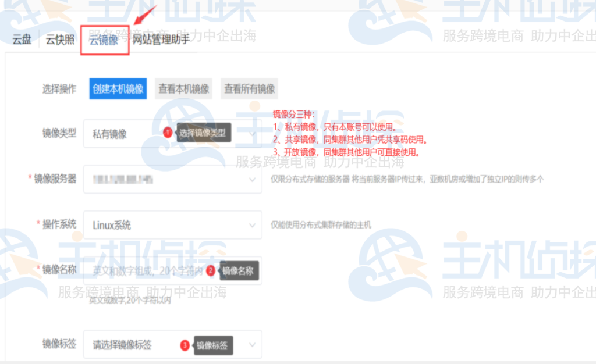
Task: Switch operation to 查看本机镜像
Action: click(182, 88)
